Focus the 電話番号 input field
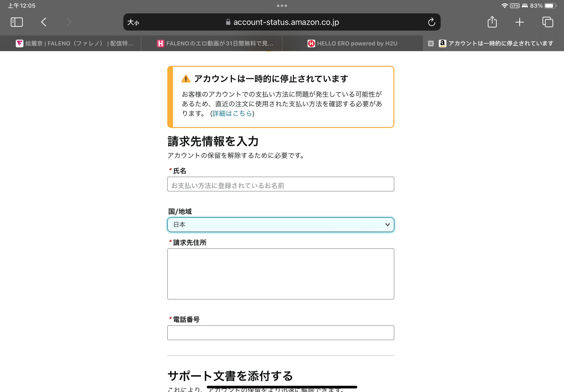Viewport: 564px width, 392px height. [281, 333]
